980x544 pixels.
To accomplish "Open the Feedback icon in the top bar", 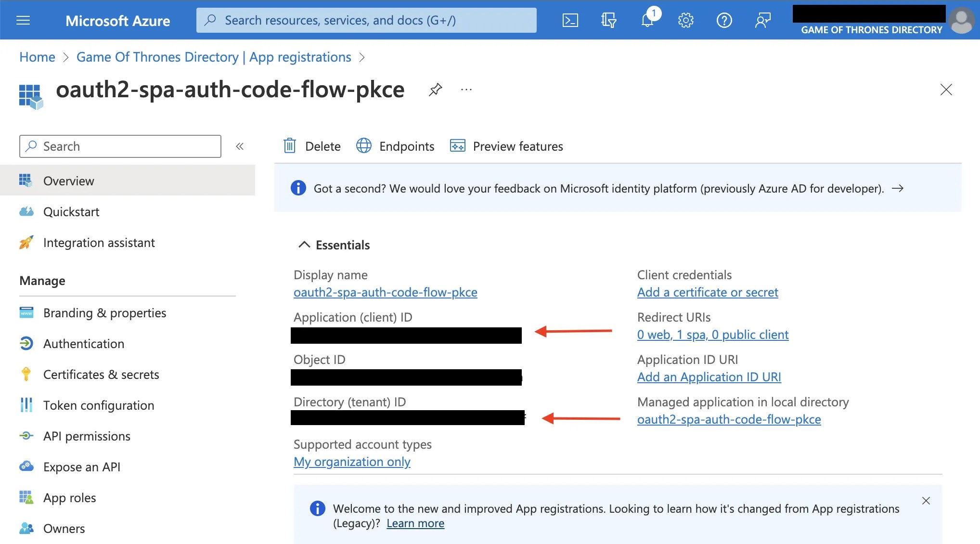I will pyautogui.click(x=763, y=20).
